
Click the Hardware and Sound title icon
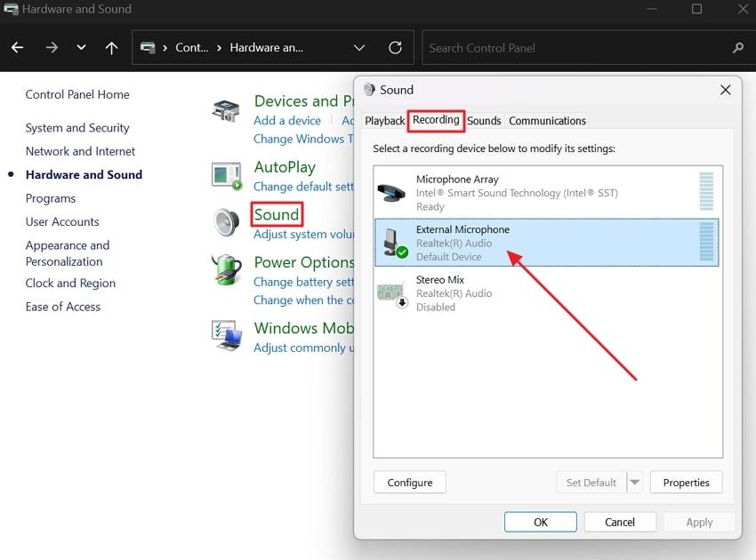point(11,9)
